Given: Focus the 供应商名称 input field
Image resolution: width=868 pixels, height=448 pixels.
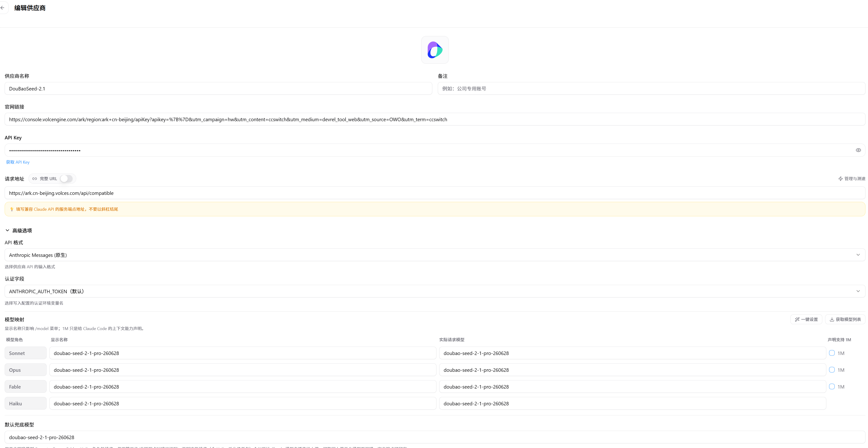Looking at the screenshot, I should tap(218, 89).
